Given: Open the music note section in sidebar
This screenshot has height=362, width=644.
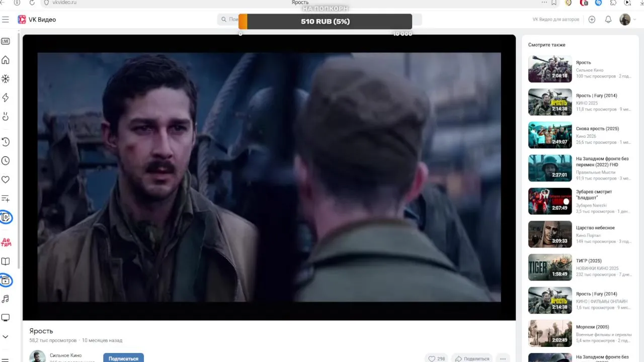Looking at the screenshot, I should tap(6, 299).
